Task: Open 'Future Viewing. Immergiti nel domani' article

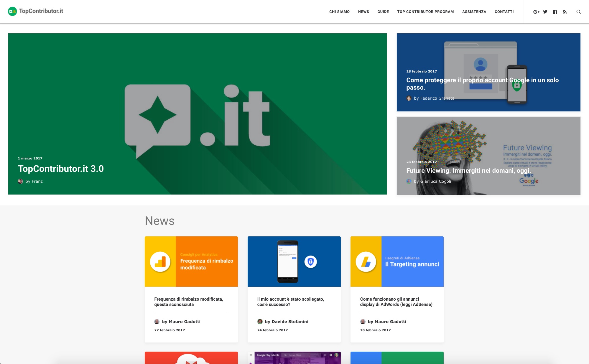Action: pyautogui.click(x=468, y=171)
